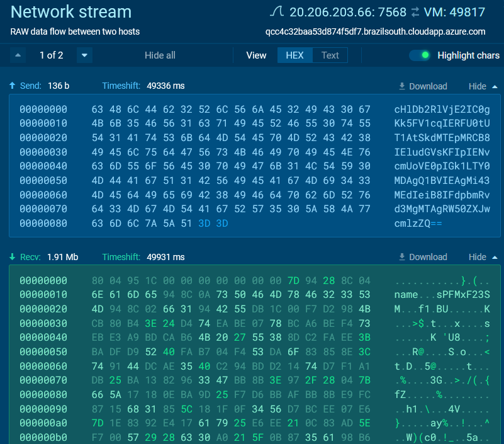Select Recv offset 00000040 row
The height and width of the screenshot is (444, 504).
(255, 337)
